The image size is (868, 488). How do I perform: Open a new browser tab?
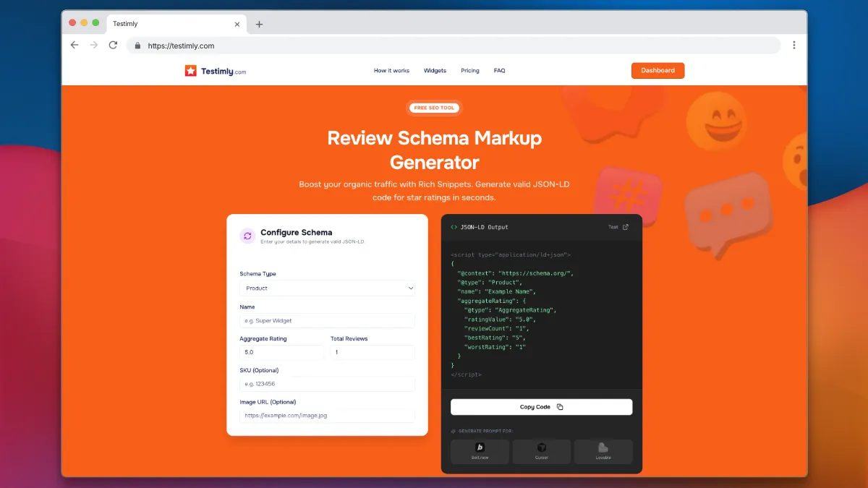tap(259, 24)
